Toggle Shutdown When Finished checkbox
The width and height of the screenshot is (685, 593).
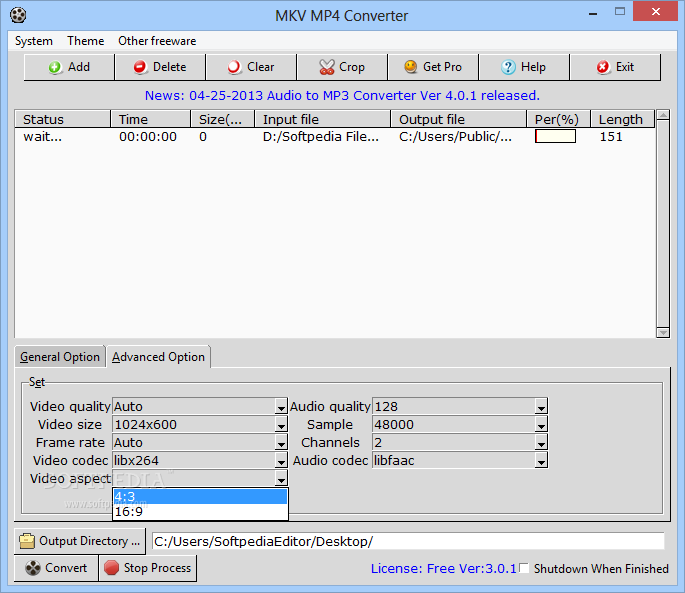(x=524, y=568)
